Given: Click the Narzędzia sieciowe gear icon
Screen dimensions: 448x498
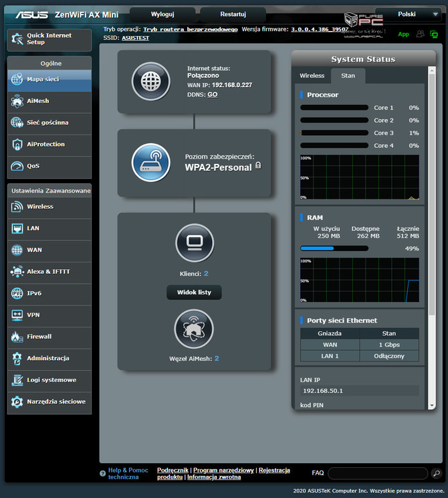Looking at the screenshot, I should 17,402.
